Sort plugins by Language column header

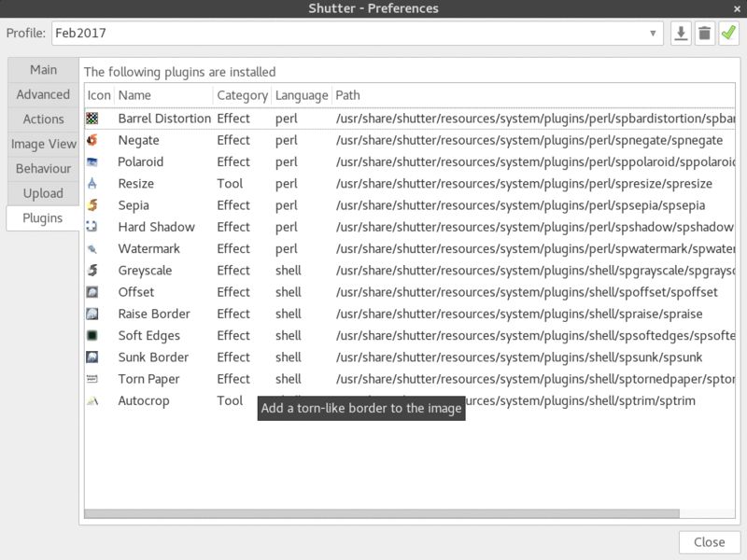coord(302,96)
